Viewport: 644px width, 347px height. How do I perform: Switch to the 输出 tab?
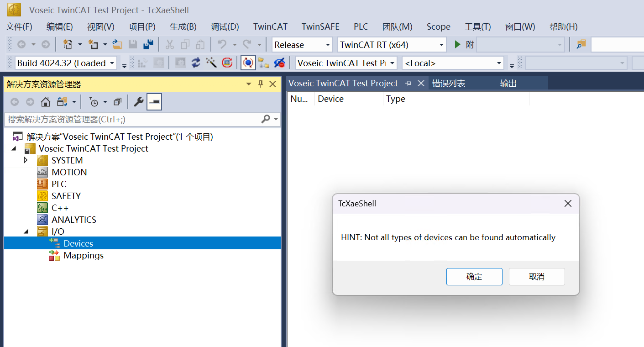pos(508,83)
